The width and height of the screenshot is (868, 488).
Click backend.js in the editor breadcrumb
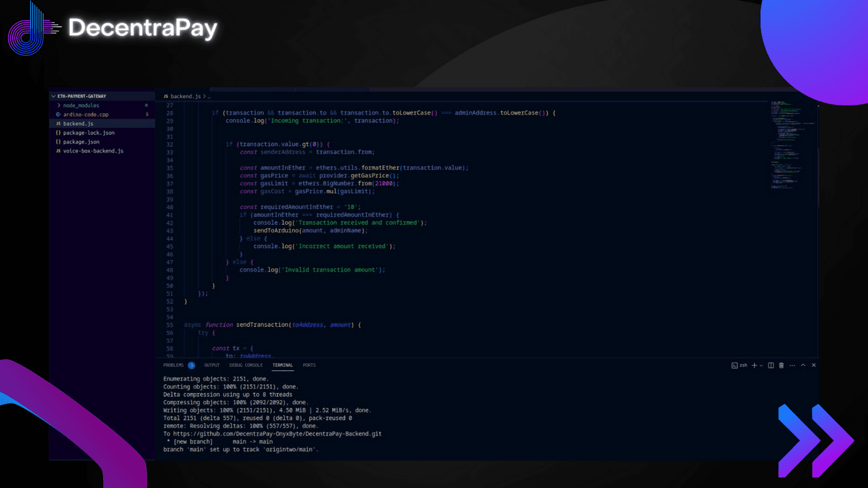[186, 96]
